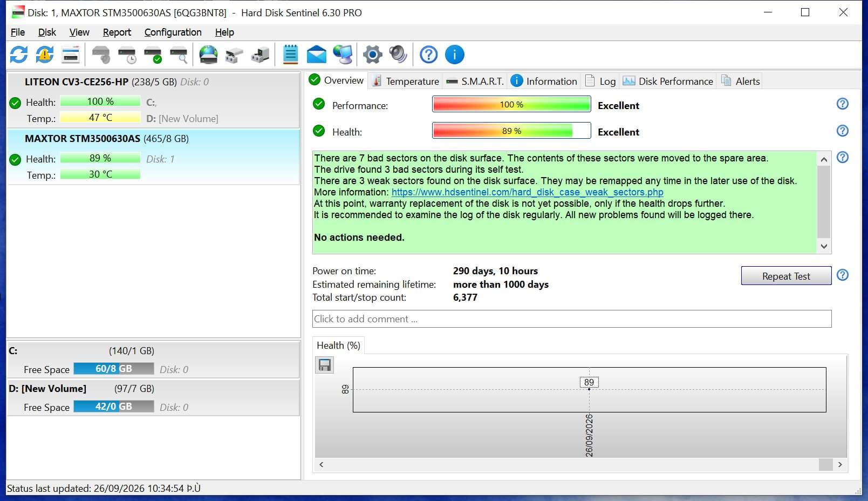Click the refresh icon with warning triangle
This screenshot has width=868, height=501.
click(x=45, y=55)
